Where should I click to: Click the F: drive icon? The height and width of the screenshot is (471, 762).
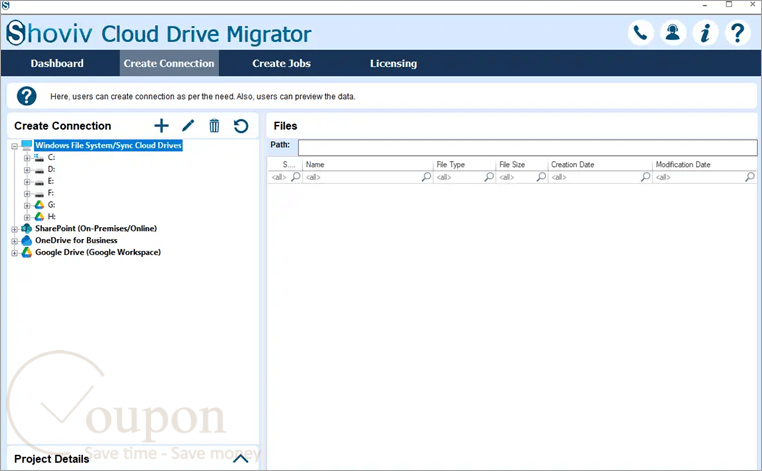tap(39, 193)
